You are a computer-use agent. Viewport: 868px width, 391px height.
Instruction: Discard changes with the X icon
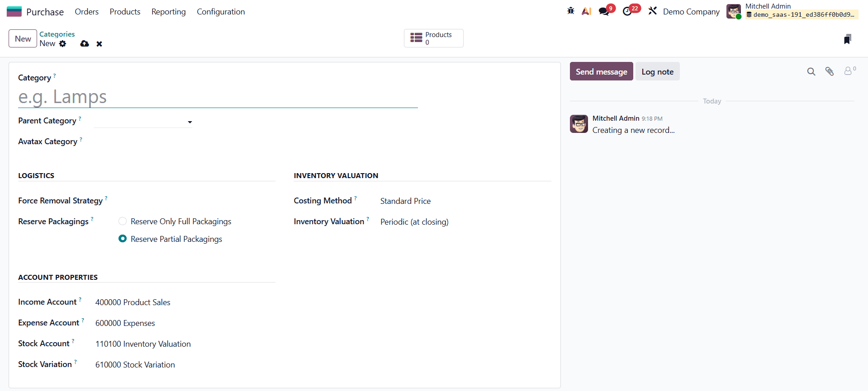tap(99, 44)
